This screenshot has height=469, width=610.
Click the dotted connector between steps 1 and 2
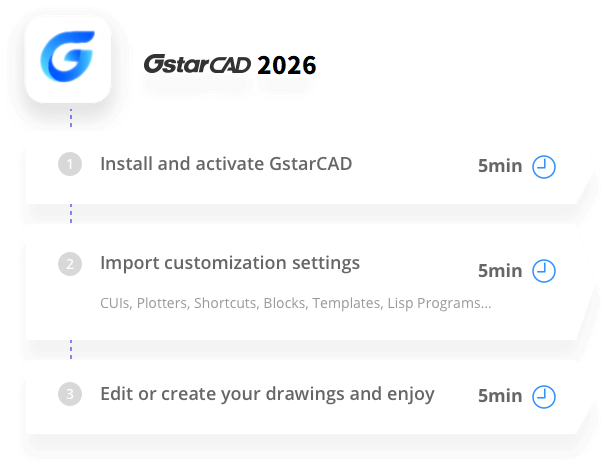70,213
